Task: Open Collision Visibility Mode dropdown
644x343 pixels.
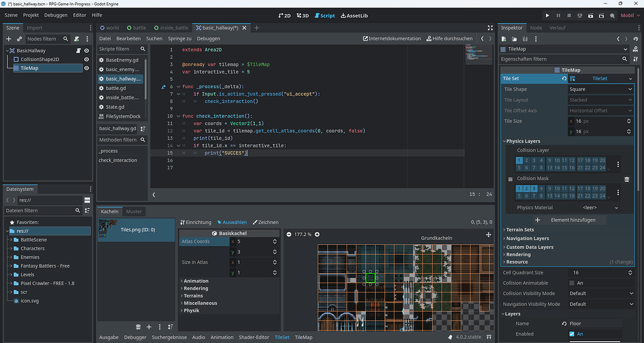Action: (601, 294)
